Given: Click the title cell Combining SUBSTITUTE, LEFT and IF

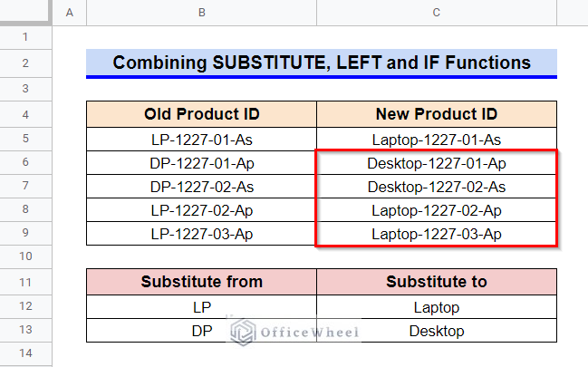Looking at the screenshot, I should (x=322, y=63).
